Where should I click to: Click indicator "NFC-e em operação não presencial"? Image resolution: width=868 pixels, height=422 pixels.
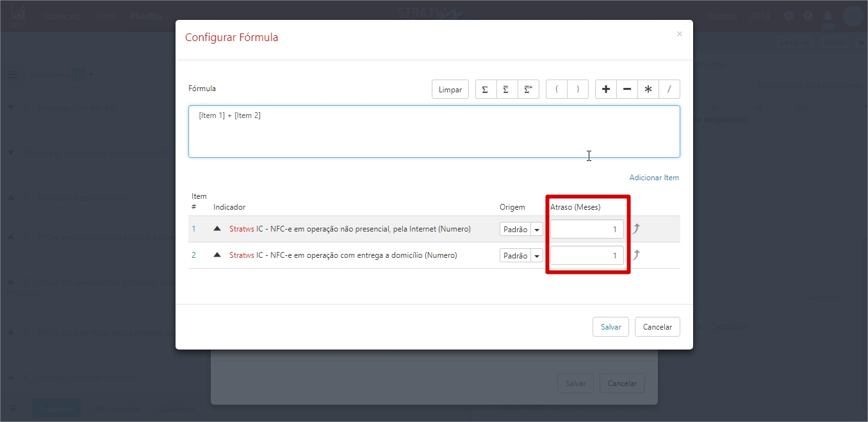pyautogui.click(x=350, y=229)
